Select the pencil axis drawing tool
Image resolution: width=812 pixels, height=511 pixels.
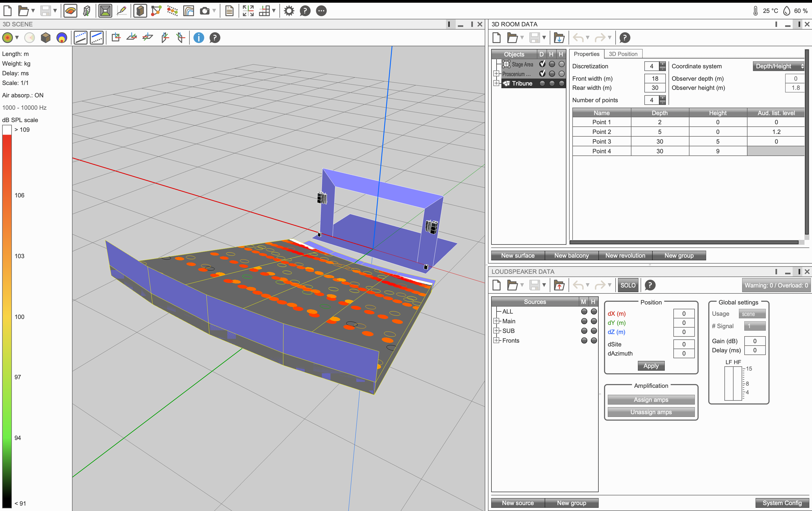pyautogui.click(x=121, y=11)
